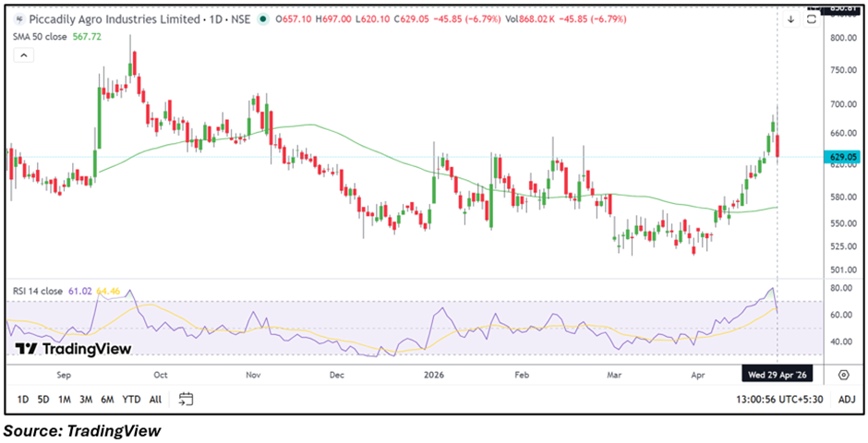Choose the 6M time range

(107, 400)
